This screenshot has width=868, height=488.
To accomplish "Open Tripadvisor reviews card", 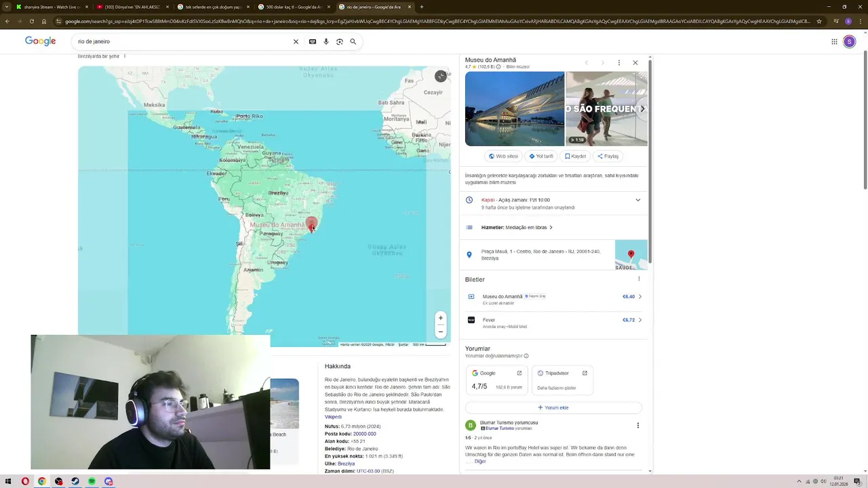I will pyautogui.click(x=561, y=380).
